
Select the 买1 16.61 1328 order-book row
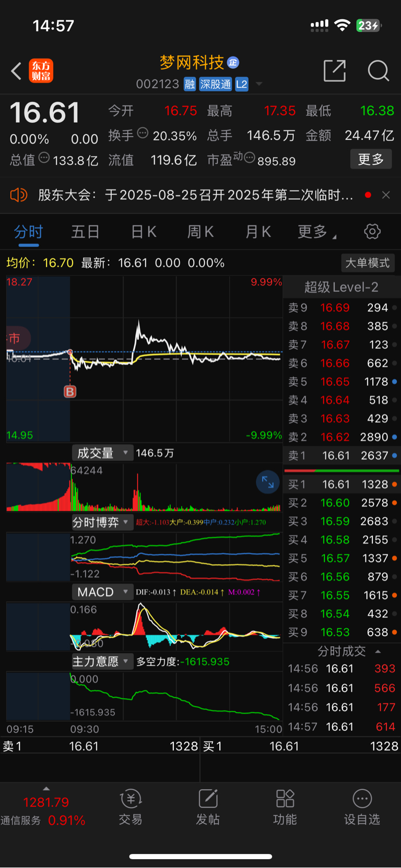(x=342, y=484)
